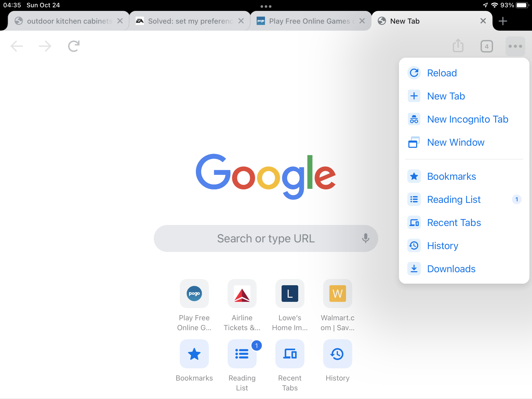Screen dimensions: 532x399
Task: Tap the voice search microphone
Action: tap(365, 238)
